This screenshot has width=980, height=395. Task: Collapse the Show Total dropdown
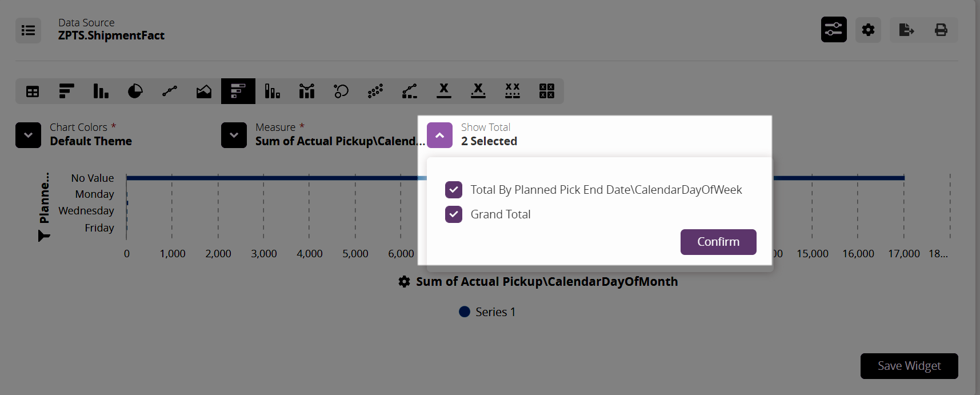439,135
